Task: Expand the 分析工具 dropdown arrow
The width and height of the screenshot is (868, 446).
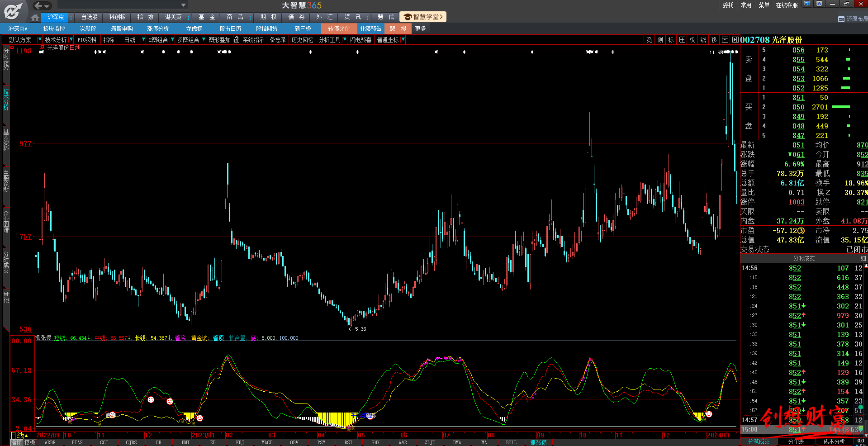Action: tap(345, 40)
